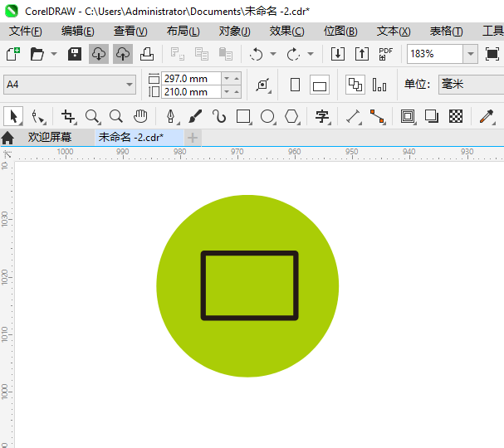Screen dimensions: 504x448
Task: Open a file with folder icon
Action: tap(37, 54)
